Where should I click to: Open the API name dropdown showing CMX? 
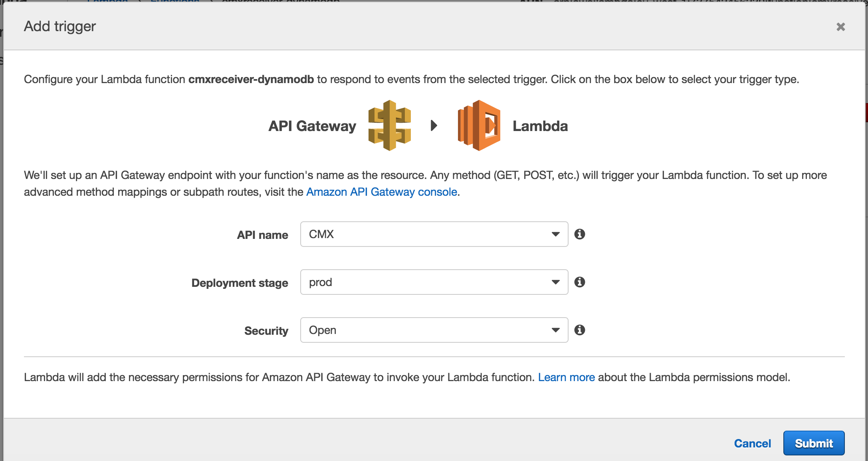click(x=434, y=234)
